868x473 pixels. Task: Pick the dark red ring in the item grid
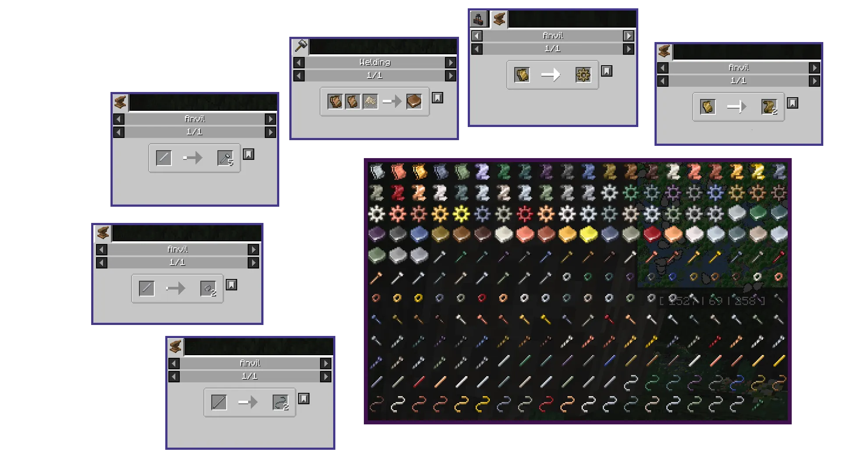[482, 298]
